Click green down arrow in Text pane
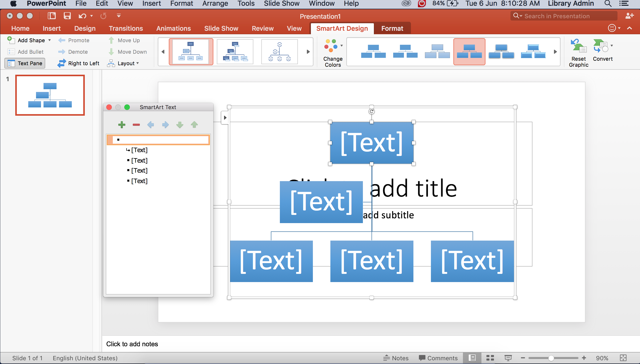This screenshot has width=640, height=364. (x=180, y=124)
